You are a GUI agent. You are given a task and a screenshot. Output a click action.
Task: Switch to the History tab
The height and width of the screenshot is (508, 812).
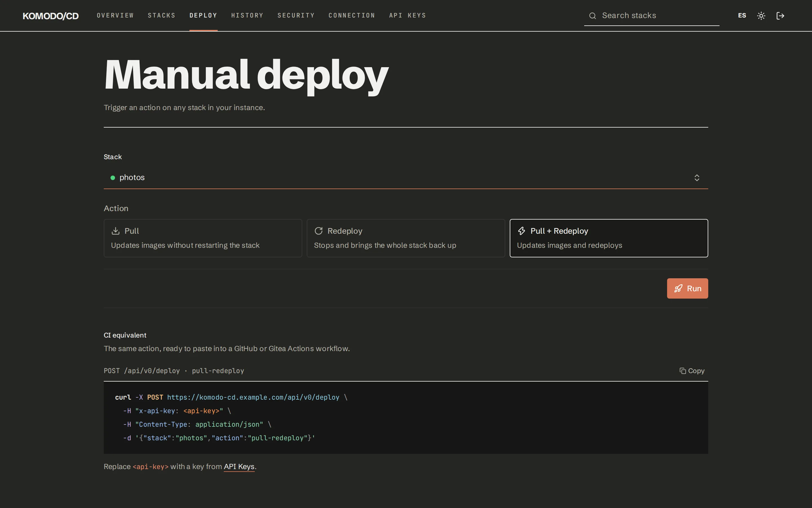(x=247, y=16)
